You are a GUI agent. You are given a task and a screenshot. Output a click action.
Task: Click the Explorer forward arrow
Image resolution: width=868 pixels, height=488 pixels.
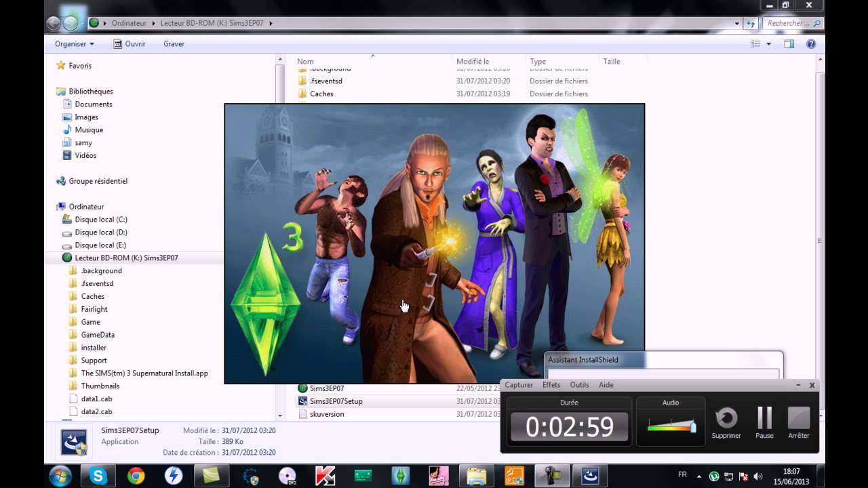71,23
